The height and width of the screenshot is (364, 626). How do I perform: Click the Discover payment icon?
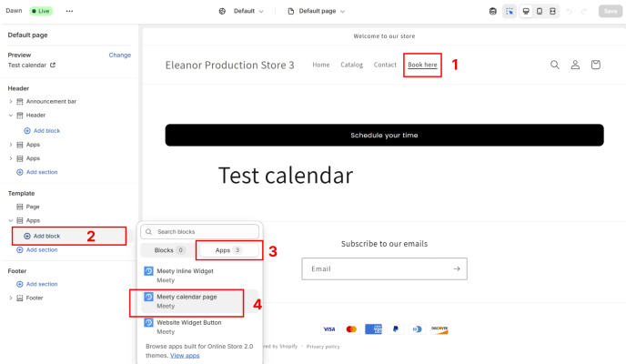[439, 329]
